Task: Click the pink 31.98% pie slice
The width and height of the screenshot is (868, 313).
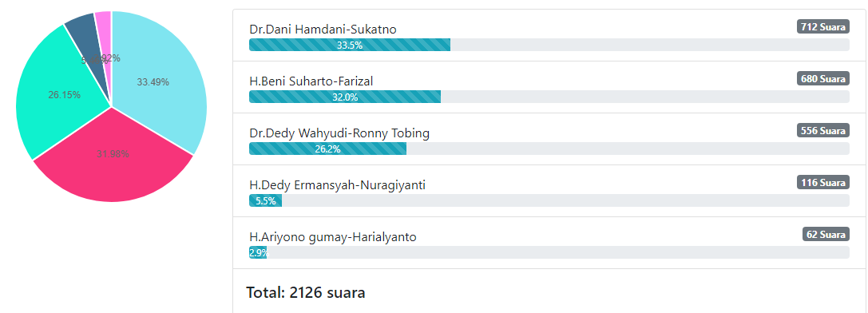Action: [x=113, y=160]
